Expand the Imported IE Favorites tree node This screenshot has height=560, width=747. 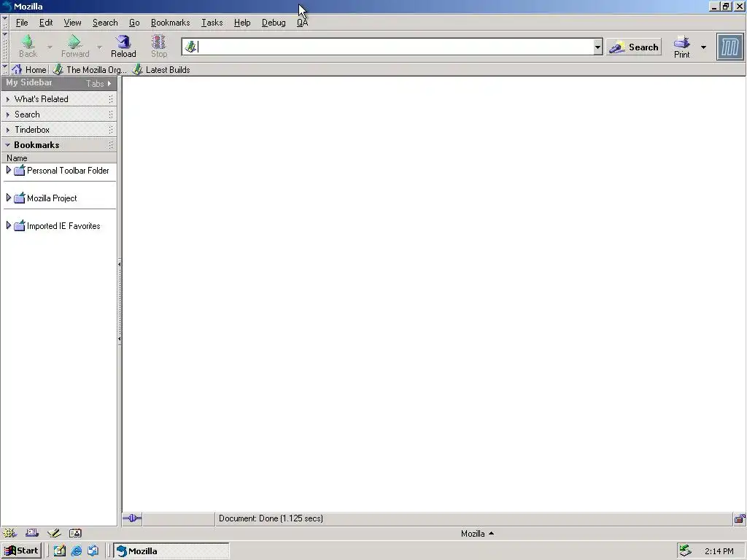[x=8, y=225]
